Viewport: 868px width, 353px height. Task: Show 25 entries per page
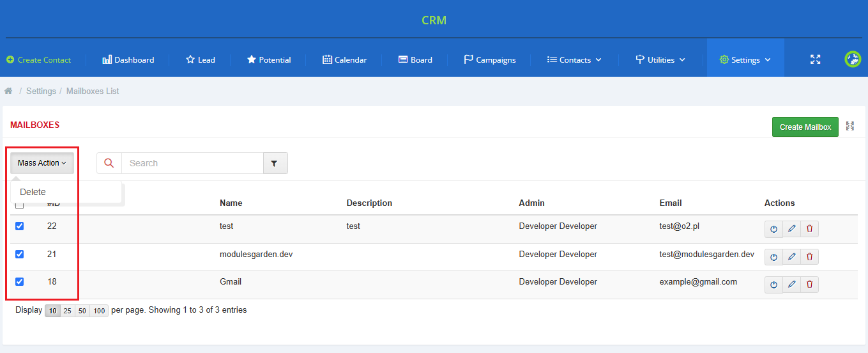(67, 311)
